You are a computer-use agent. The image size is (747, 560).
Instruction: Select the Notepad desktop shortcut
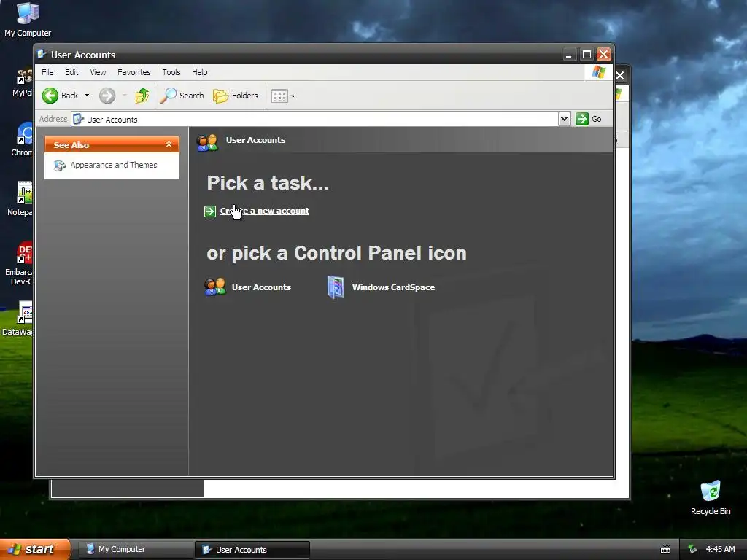click(20, 199)
